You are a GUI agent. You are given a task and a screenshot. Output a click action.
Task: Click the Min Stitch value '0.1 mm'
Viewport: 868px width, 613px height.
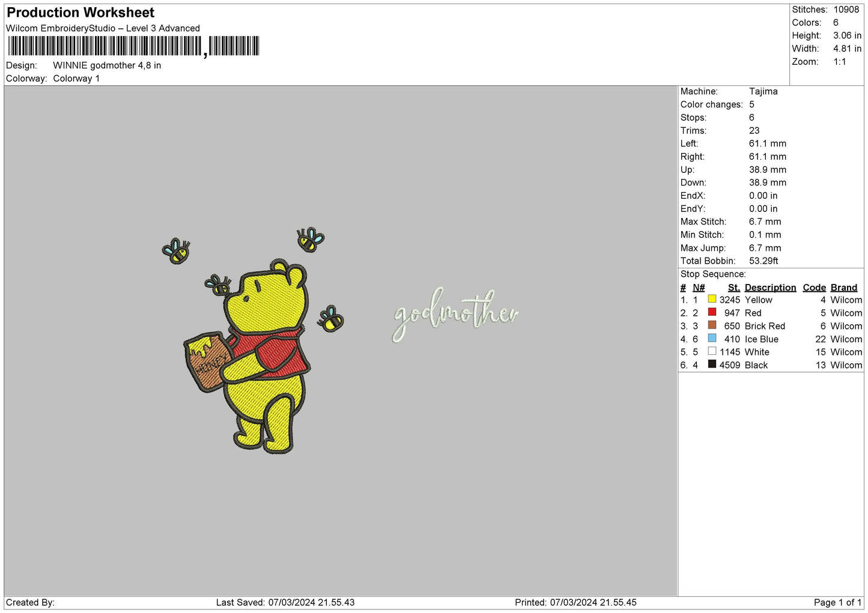point(765,235)
